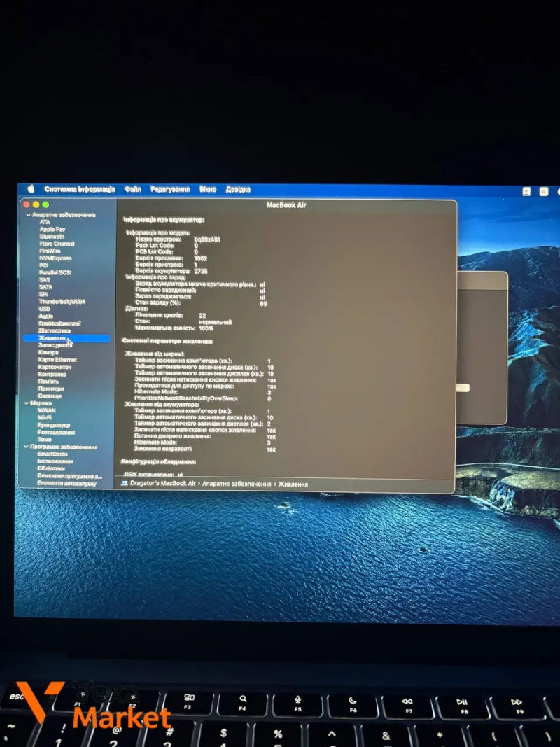Click the laptop icon in the path bar
This screenshot has height=747, width=560.
125,483
